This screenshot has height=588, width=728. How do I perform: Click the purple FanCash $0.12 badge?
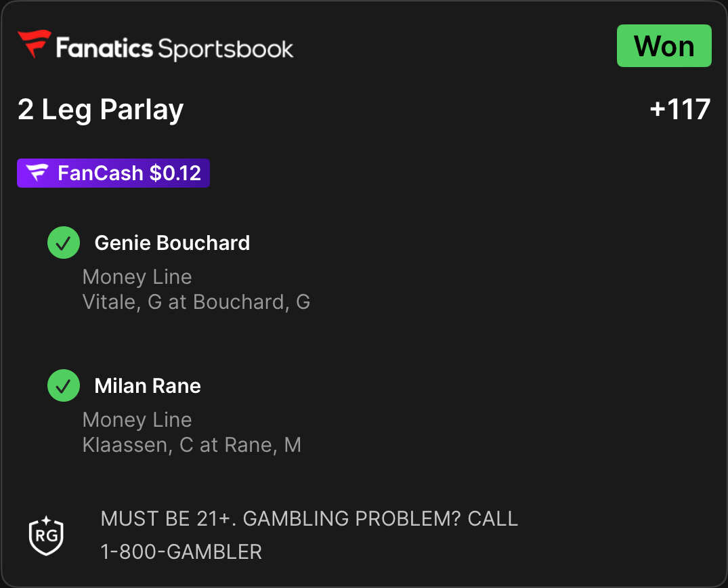(x=113, y=173)
